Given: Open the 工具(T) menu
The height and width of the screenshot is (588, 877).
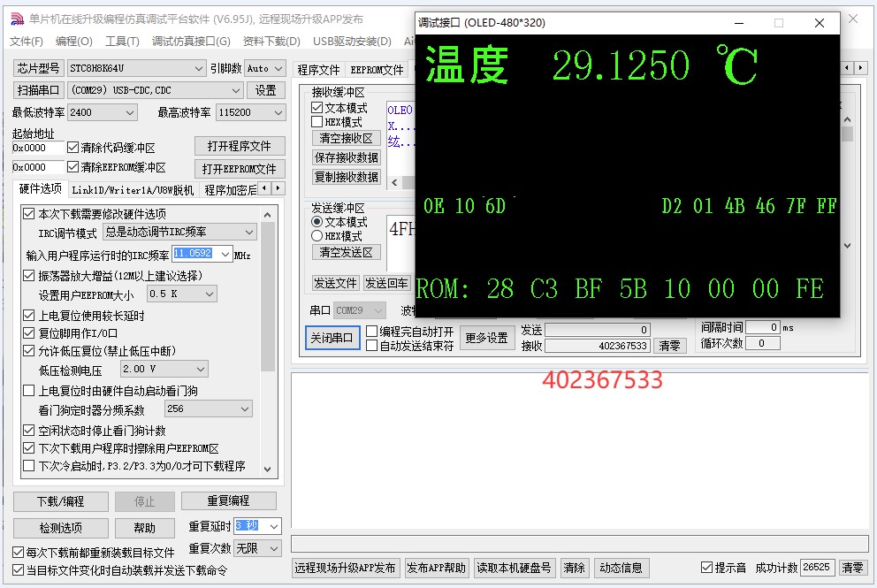Looking at the screenshot, I should click(122, 42).
